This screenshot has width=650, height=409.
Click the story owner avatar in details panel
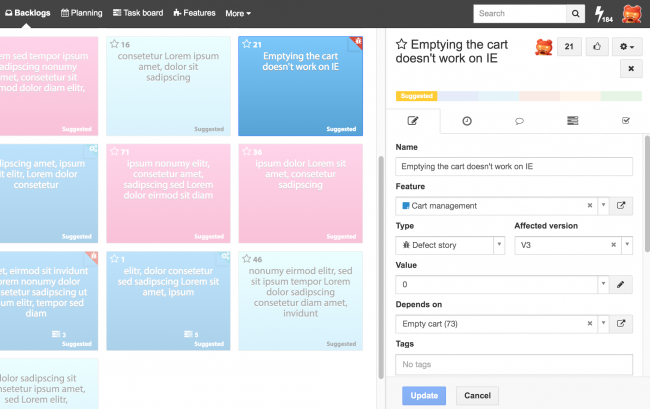pos(543,47)
